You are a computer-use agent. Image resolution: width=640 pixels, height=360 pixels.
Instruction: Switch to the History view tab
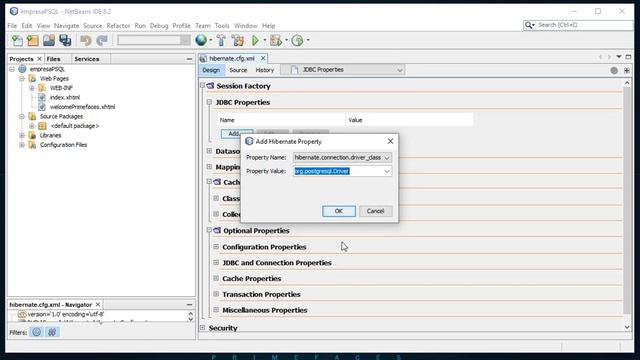tap(264, 70)
